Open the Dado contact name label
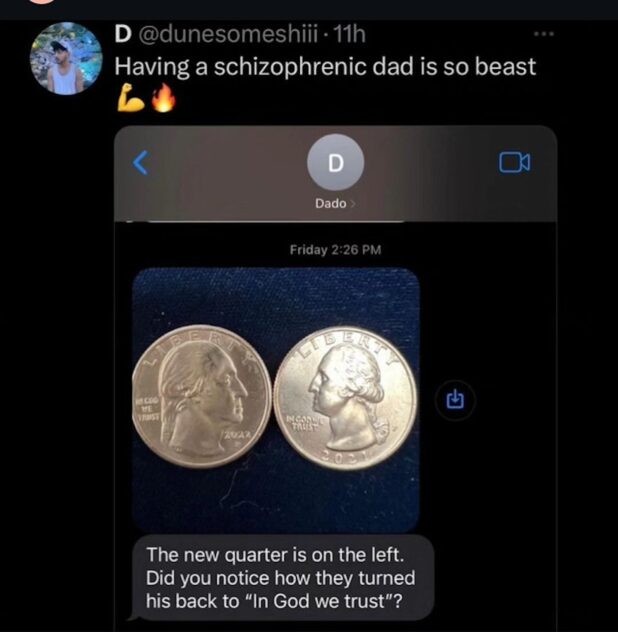Viewport: 618px width, 632px height. 331,204
